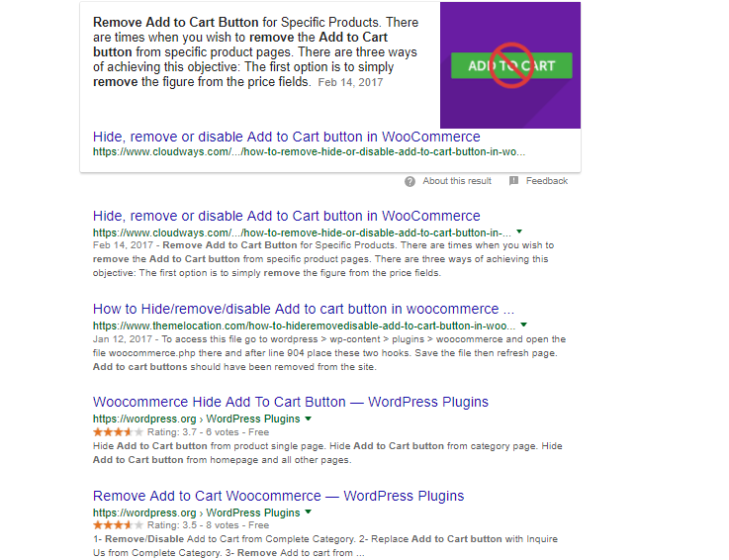Open dropdown arrow beside second wordpress.org WordPress Plugins

pos(308,513)
